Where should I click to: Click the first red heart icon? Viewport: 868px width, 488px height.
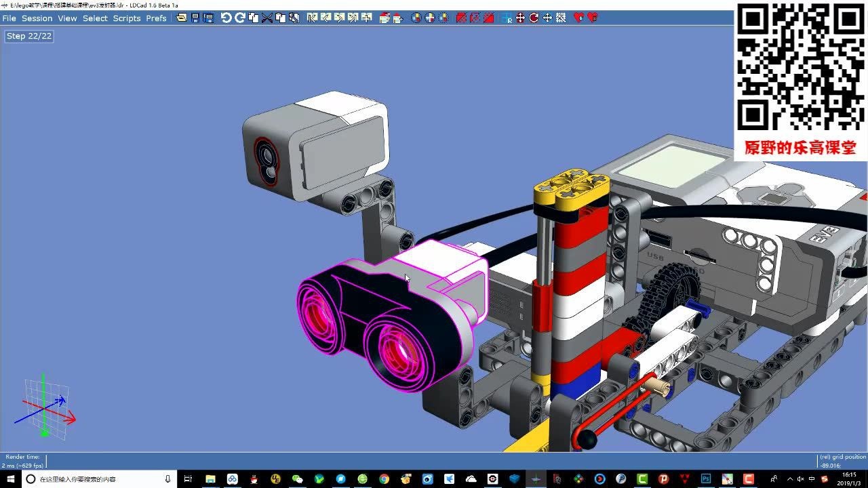point(578,18)
